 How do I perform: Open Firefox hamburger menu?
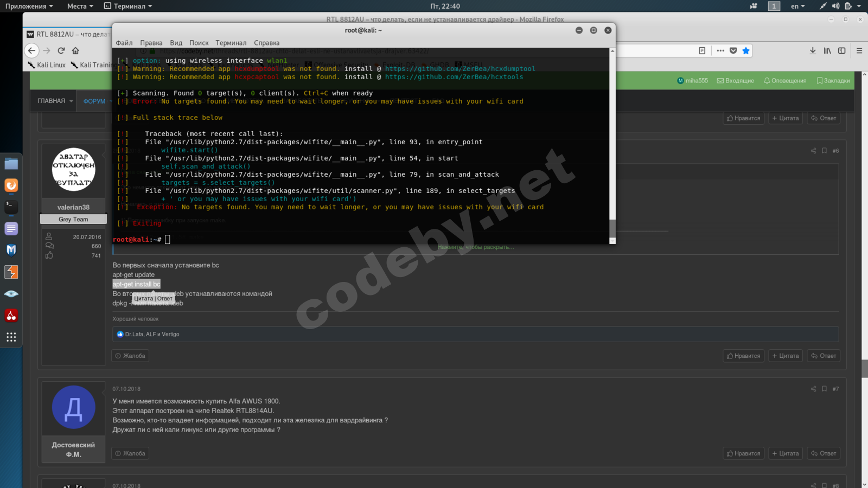(859, 50)
